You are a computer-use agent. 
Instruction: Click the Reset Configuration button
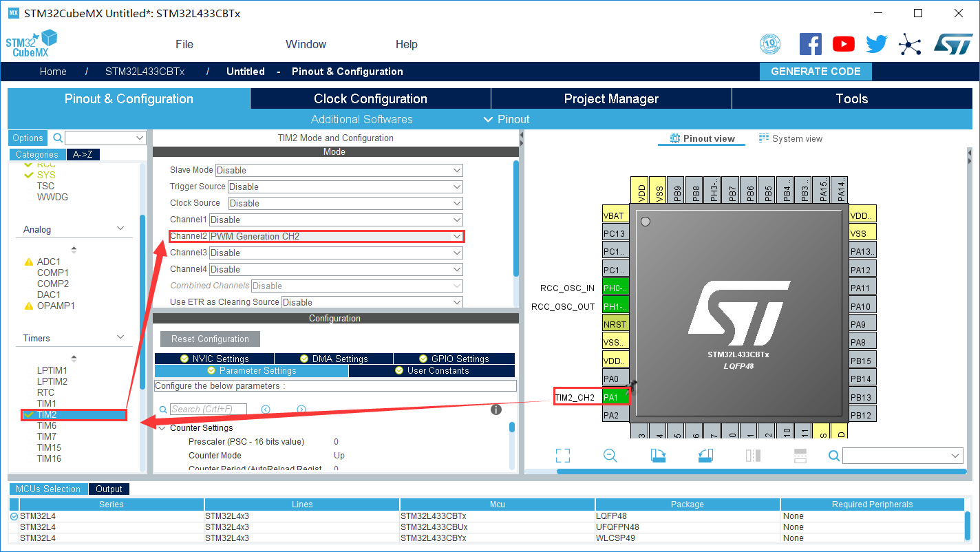pos(210,339)
